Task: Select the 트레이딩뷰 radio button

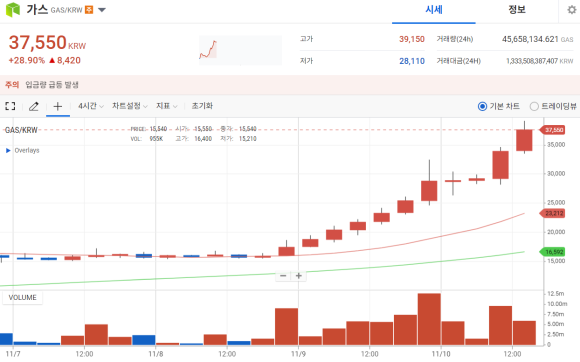Action: click(534, 106)
